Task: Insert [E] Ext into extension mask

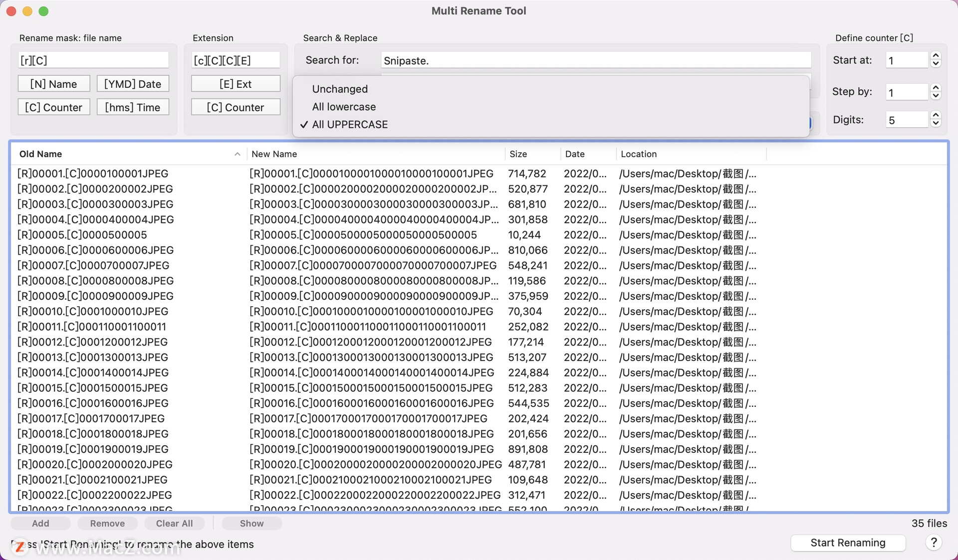Action: tap(236, 84)
